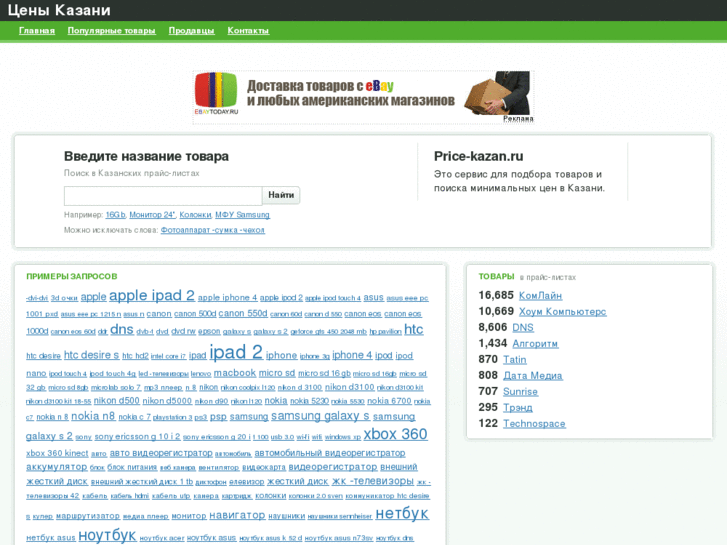Select the nikon d3100 tag

(x=350, y=387)
